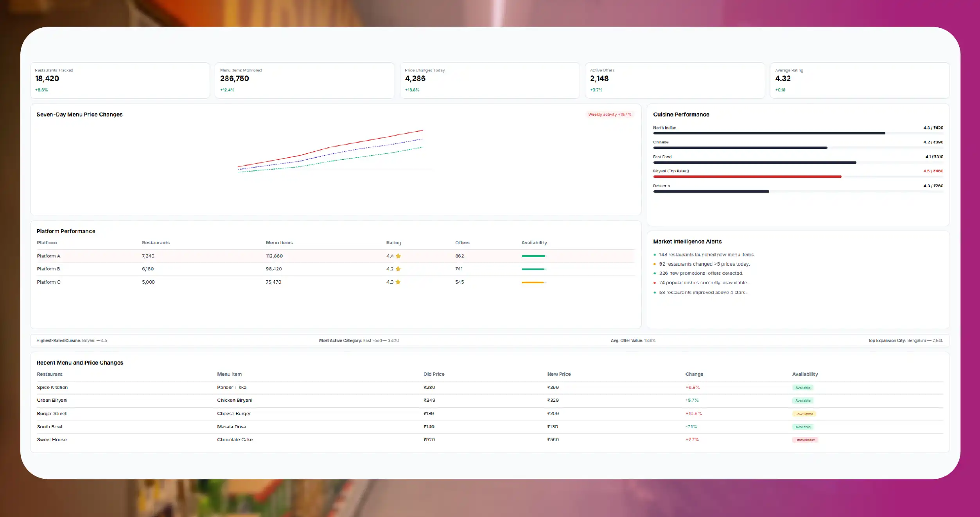Click the Cuisine Performance panel title
This screenshot has width=980, height=517.
pyautogui.click(x=681, y=114)
